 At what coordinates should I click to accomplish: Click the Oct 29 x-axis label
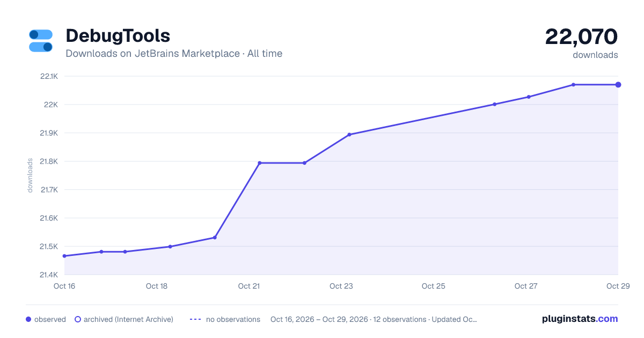click(617, 286)
